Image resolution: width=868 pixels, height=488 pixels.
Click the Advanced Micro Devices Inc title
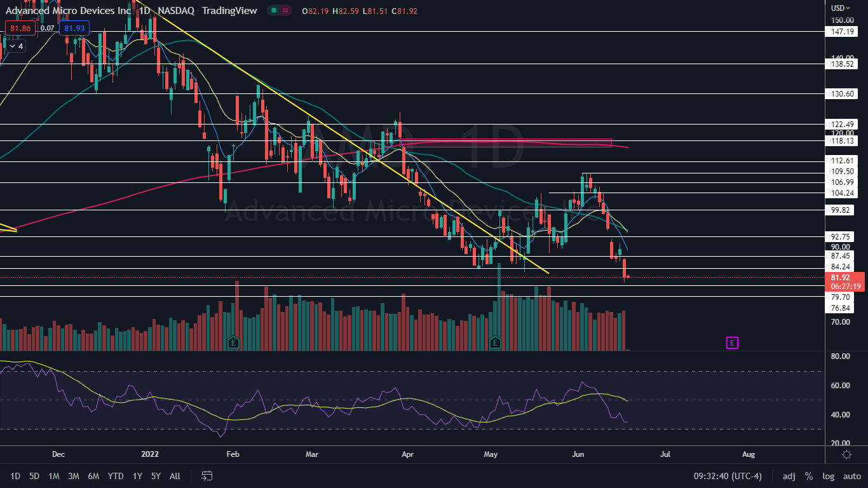69,11
